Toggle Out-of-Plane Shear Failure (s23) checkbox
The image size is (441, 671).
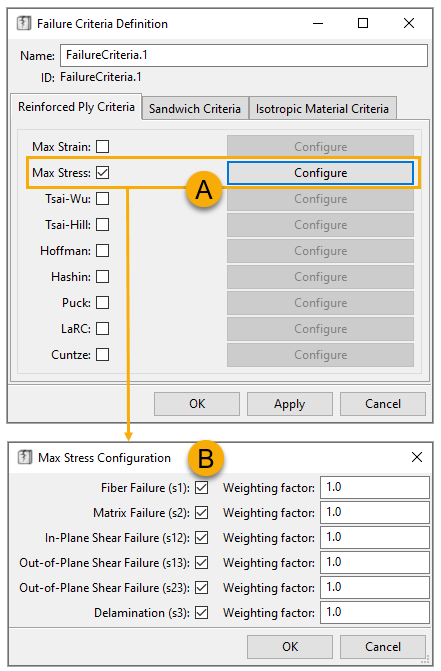tap(201, 588)
